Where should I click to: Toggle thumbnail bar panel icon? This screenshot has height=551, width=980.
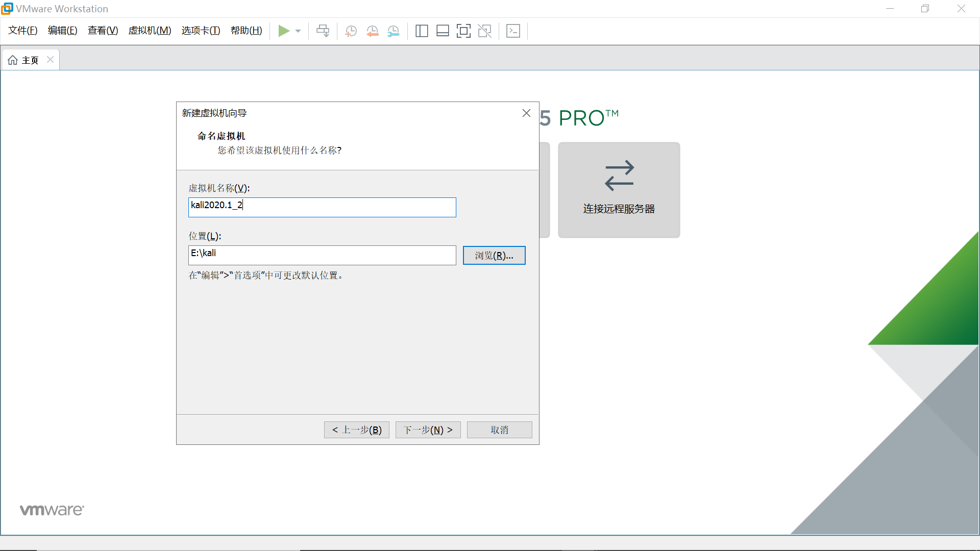pyautogui.click(x=443, y=31)
